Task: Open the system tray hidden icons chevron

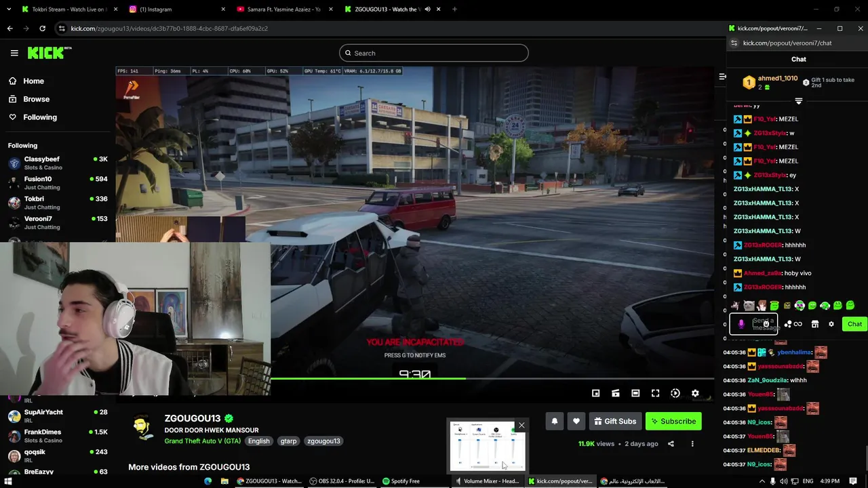Action: point(762,481)
